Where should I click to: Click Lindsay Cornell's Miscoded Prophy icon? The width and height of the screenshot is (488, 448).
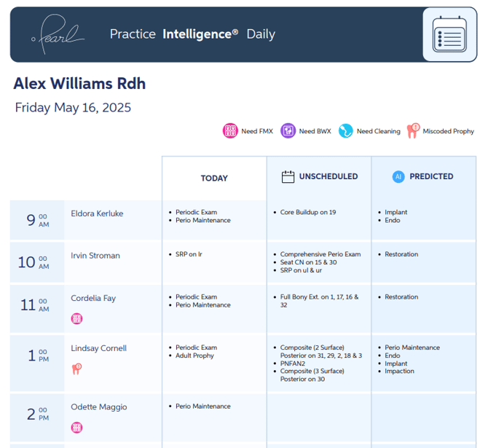click(76, 369)
